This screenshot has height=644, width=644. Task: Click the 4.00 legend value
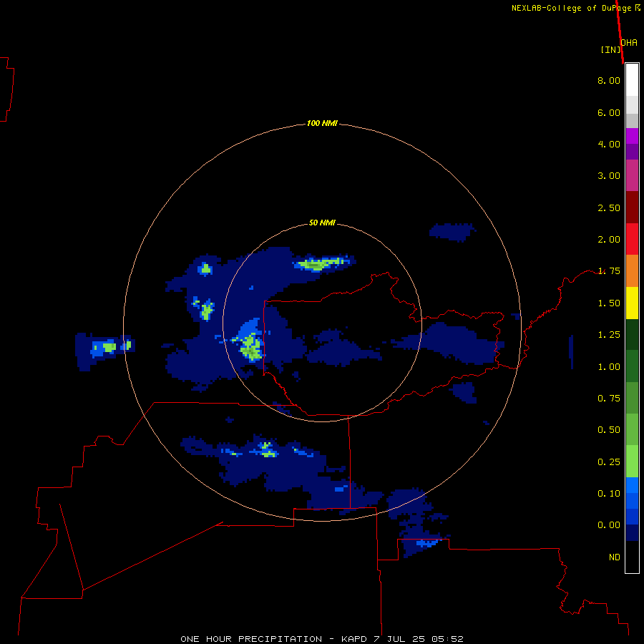pos(609,144)
